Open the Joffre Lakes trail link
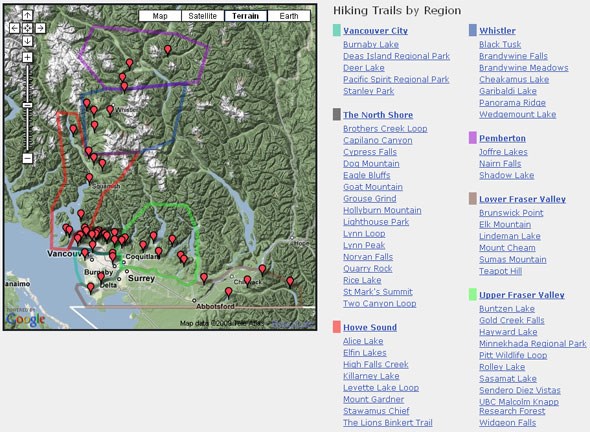Image resolution: width=590 pixels, height=432 pixels. 503,152
